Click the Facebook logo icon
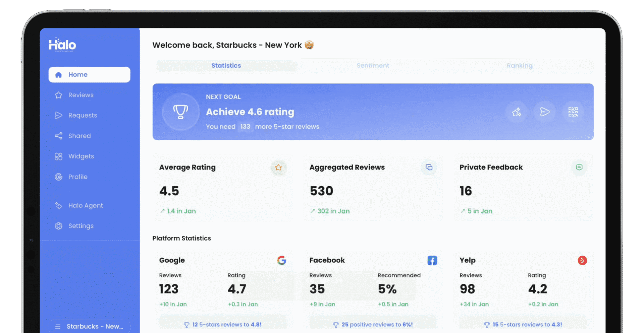 point(432,260)
